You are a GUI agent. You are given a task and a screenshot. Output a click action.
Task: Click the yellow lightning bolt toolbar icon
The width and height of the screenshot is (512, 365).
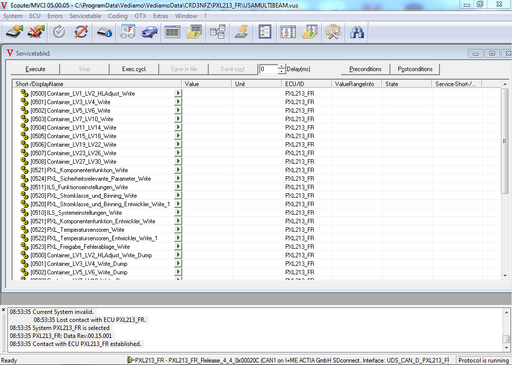click(x=241, y=32)
